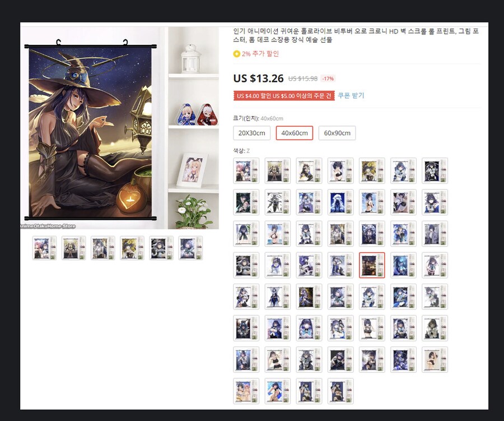Choose the last swatch in the first color row
Viewport: 504px width, 421px height.
(x=435, y=170)
